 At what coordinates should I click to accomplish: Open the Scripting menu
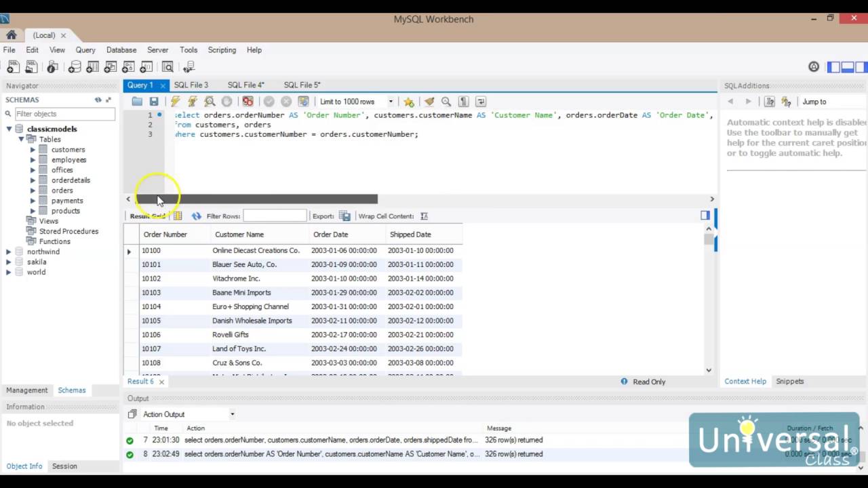coord(222,50)
